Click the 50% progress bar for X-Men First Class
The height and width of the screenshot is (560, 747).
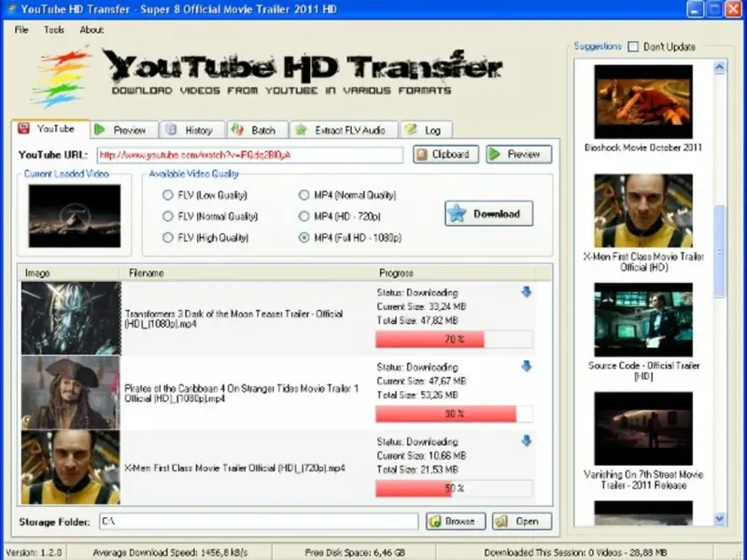click(454, 488)
